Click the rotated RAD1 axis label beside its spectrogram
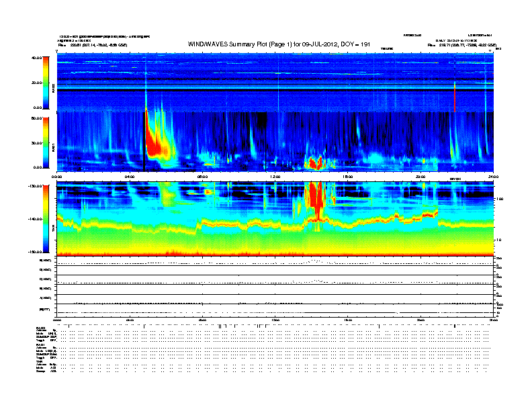This screenshot has width=532, height=411. pos(53,147)
